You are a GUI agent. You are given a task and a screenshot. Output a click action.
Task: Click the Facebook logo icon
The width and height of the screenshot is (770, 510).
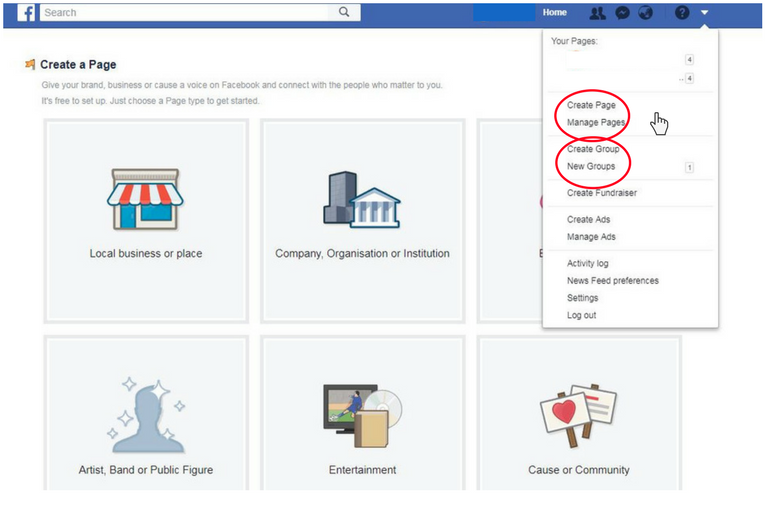[26, 13]
